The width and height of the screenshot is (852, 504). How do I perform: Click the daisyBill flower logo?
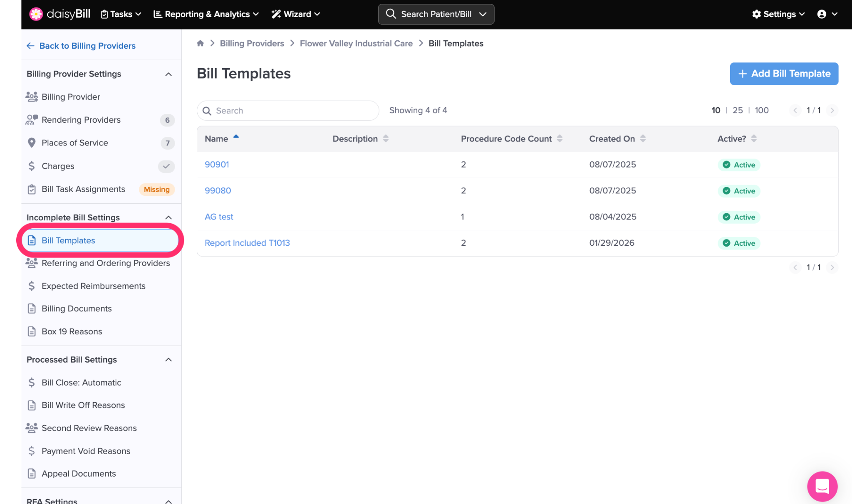click(36, 14)
